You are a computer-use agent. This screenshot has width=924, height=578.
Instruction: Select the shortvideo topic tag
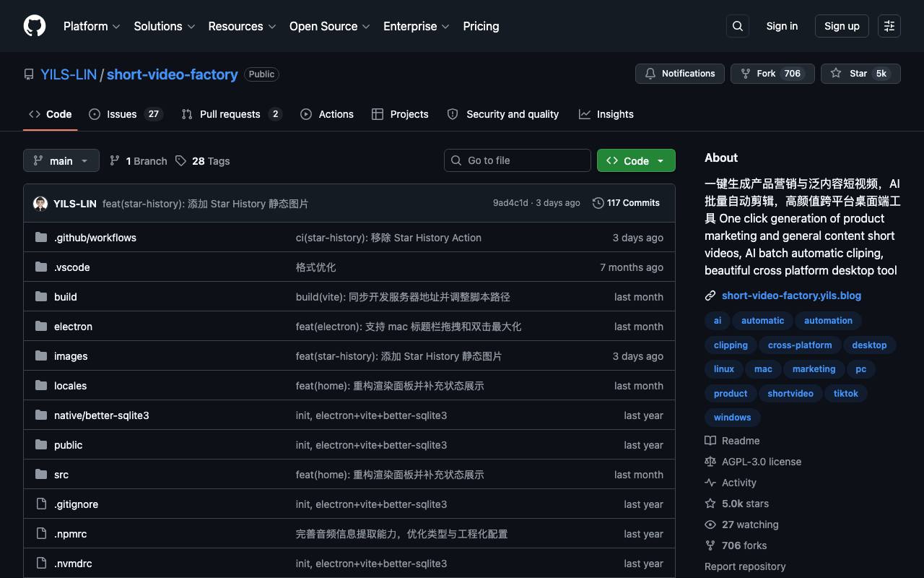(x=790, y=394)
